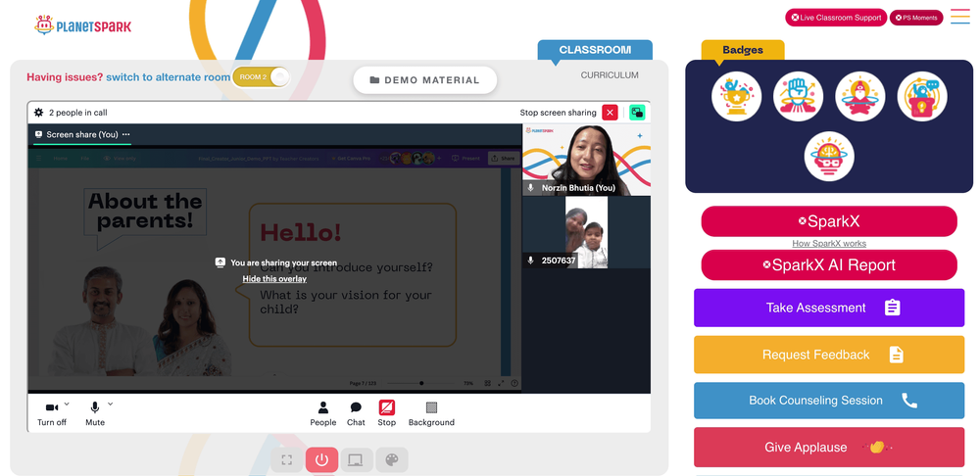Open PS Moments
The image size is (980, 476).
click(916, 18)
